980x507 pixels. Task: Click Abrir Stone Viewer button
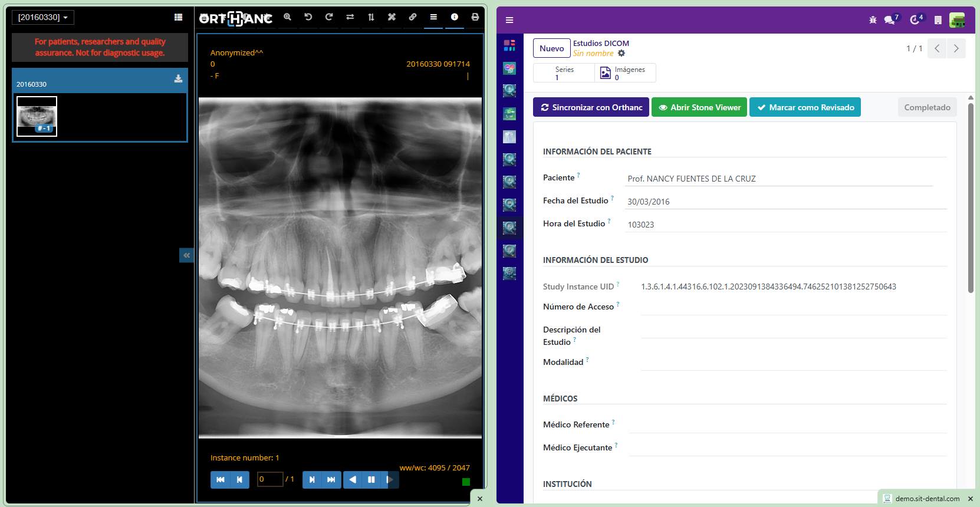click(699, 107)
